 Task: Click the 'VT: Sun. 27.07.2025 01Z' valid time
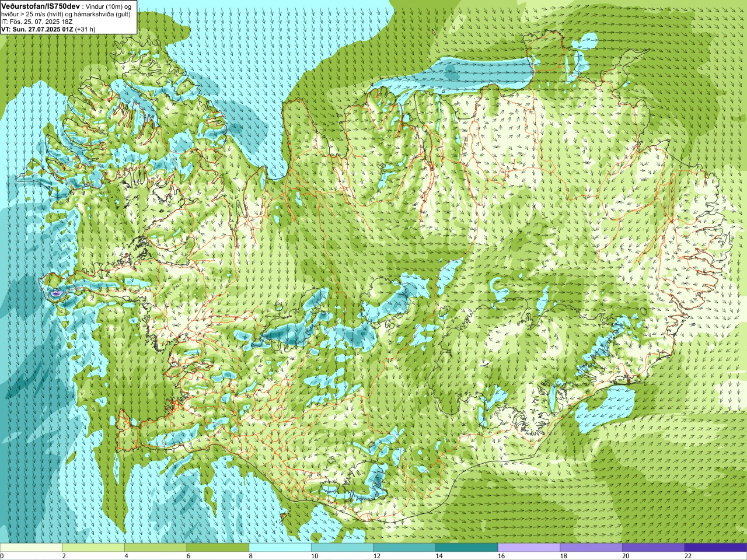coord(37,29)
